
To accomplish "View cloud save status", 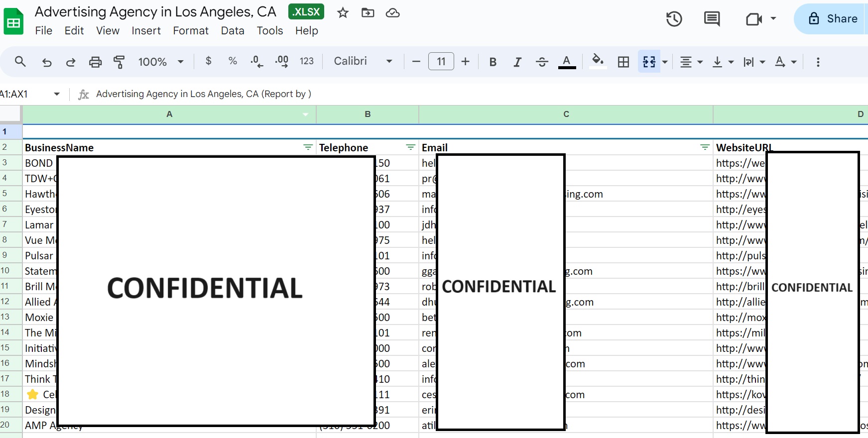I will (x=392, y=13).
